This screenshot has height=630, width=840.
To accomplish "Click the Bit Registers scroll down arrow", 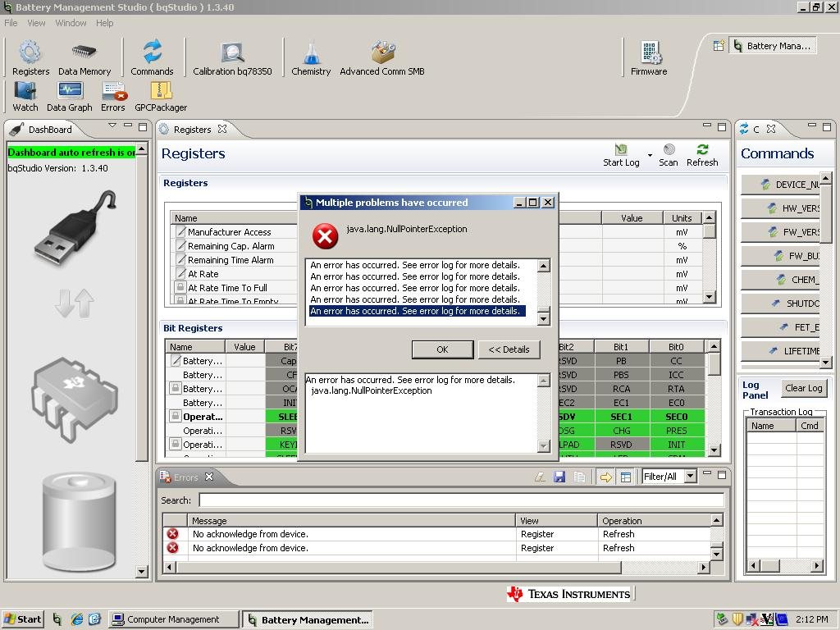I will pos(714,450).
